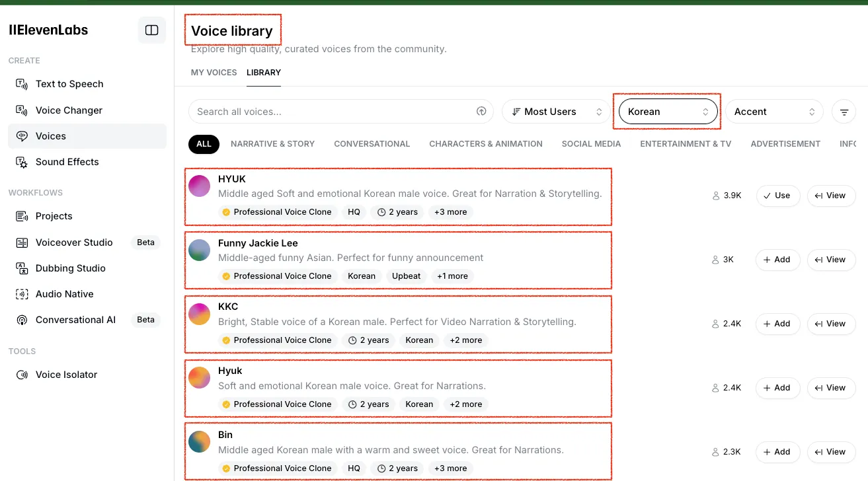Add the lowercase Hyuk voice

[777, 388]
